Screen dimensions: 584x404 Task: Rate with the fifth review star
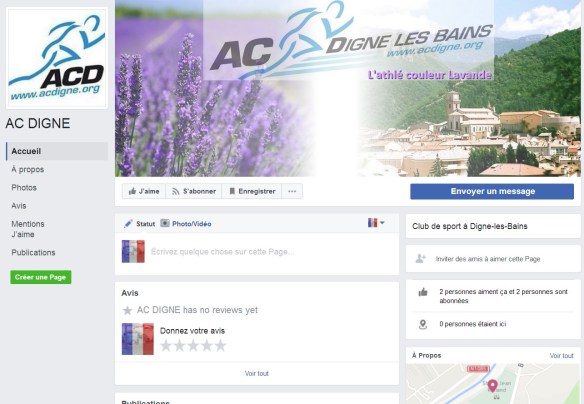[220, 346]
